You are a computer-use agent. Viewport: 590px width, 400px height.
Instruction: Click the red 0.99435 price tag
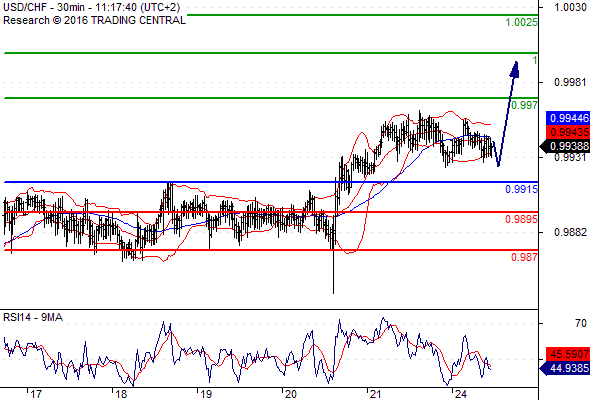coord(568,132)
